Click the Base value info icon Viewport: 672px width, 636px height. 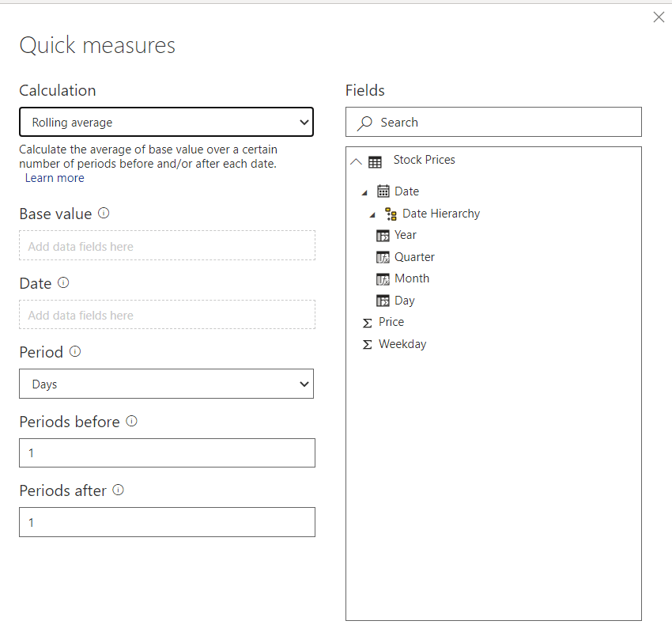click(x=104, y=213)
